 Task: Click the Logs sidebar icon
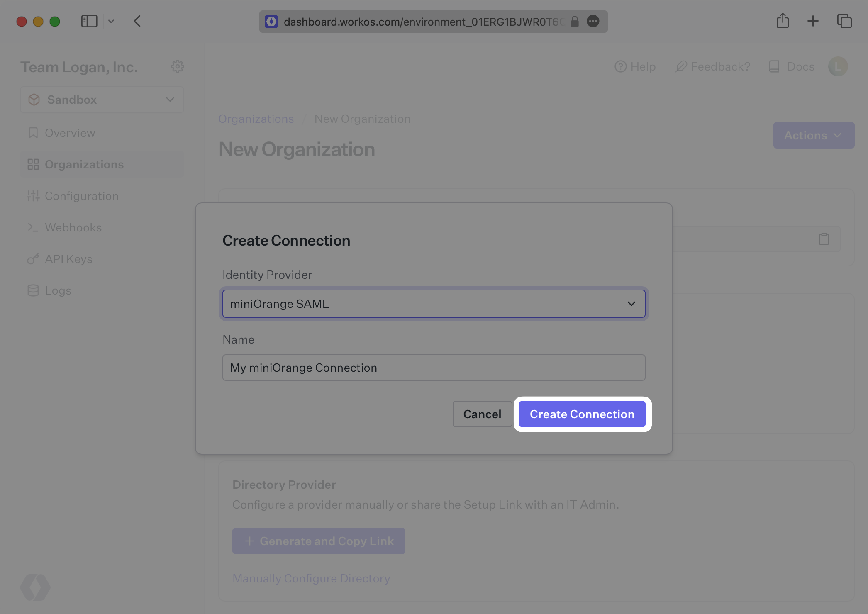(x=33, y=290)
